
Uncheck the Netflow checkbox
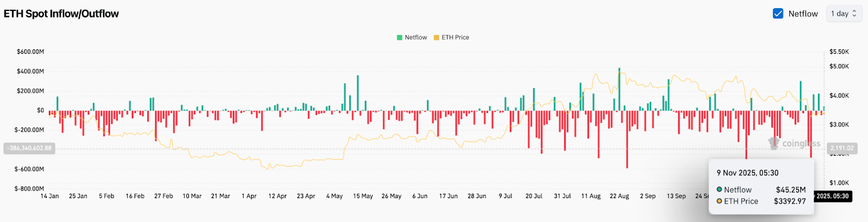778,14
